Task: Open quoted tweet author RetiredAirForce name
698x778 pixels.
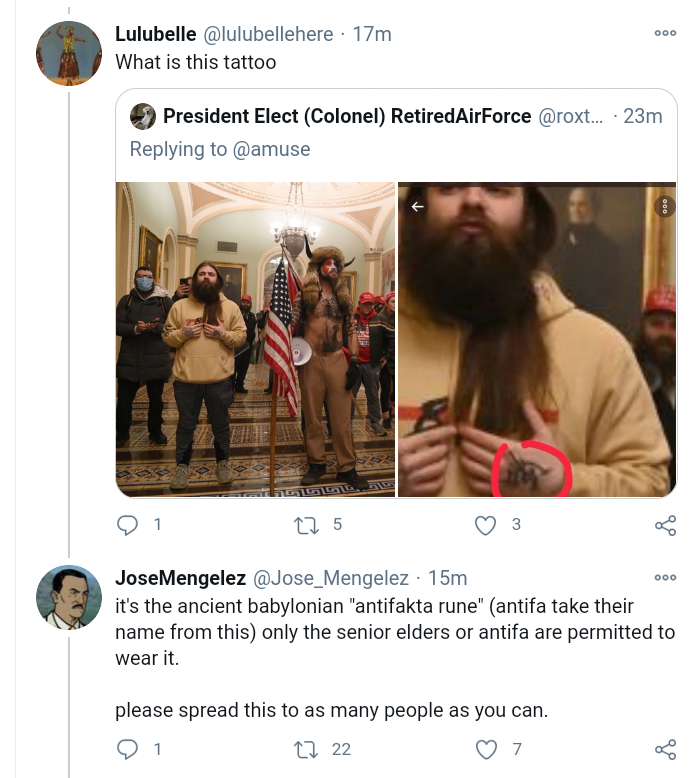Action: pos(347,116)
